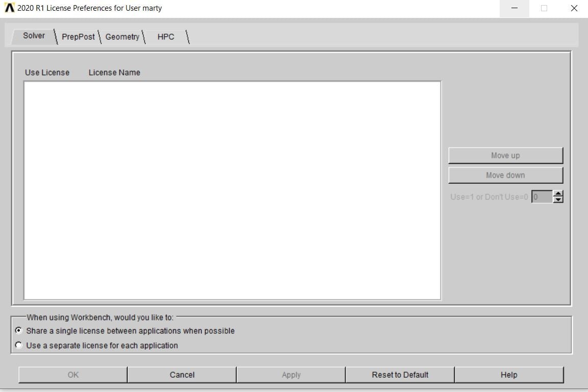
Task: Click the maximize window button
Action: [544, 8]
